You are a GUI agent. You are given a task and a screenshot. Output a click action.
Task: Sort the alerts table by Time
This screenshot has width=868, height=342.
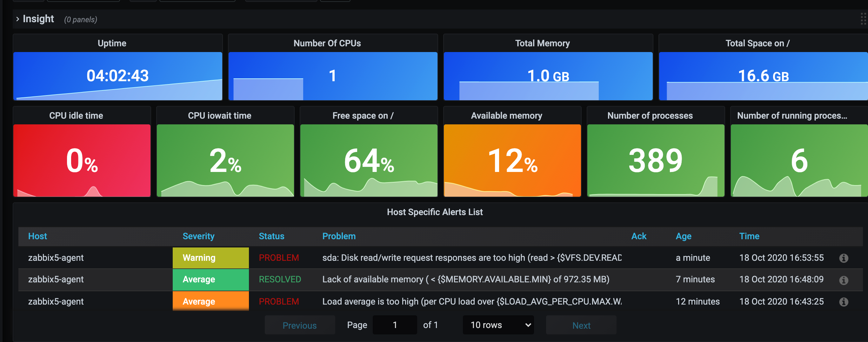749,236
